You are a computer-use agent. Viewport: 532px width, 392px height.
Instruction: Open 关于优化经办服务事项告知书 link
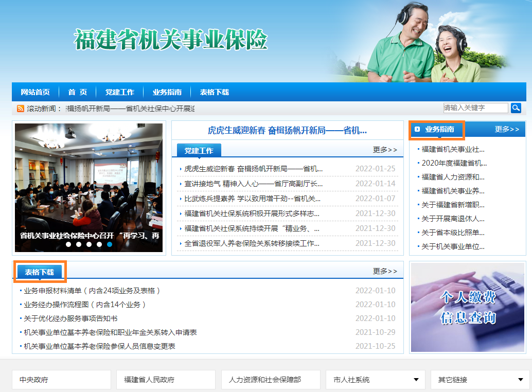(x=70, y=318)
